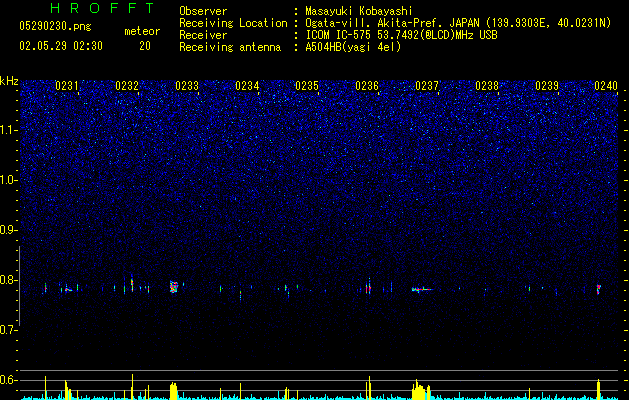Select antenna value A504HB(yagi 4el)
This screenshot has width=629, height=400.
[x=353, y=47]
